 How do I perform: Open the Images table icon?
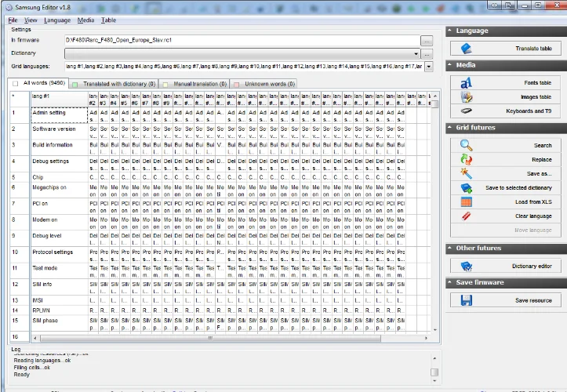point(466,97)
